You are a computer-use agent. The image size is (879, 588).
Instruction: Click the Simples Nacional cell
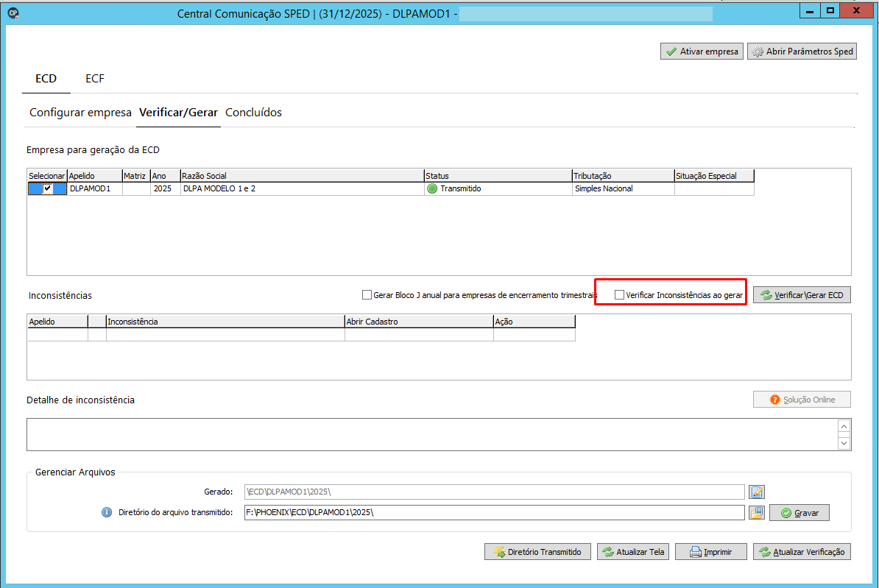coord(623,189)
